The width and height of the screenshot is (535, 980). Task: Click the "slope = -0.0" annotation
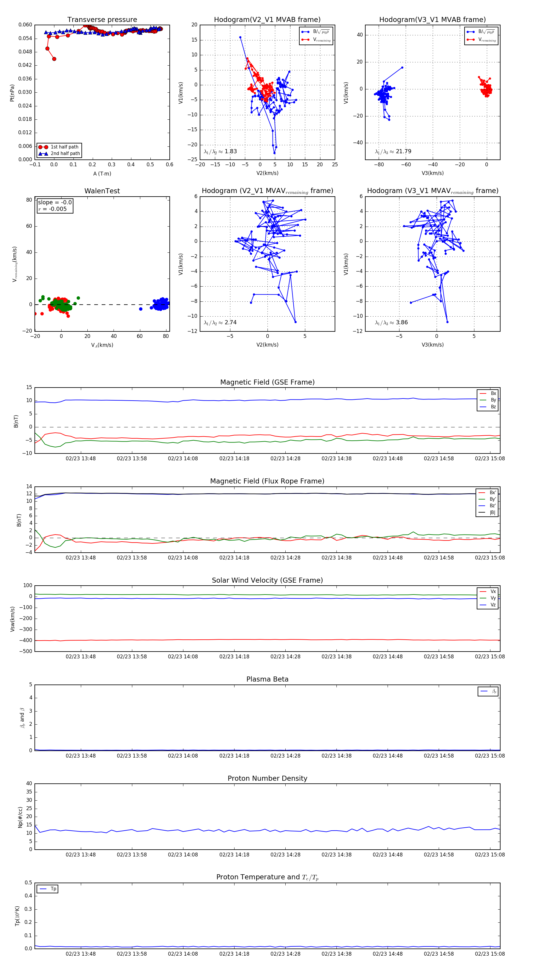point(55,203)
